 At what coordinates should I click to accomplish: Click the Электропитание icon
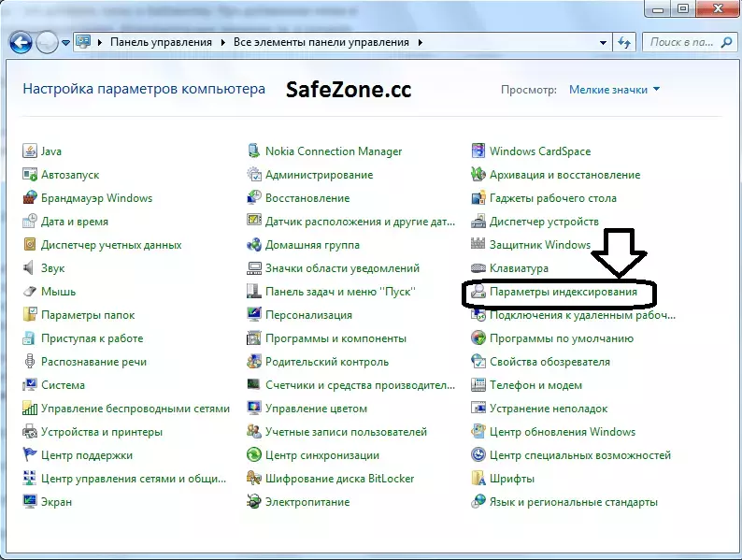tap(254, 502)
